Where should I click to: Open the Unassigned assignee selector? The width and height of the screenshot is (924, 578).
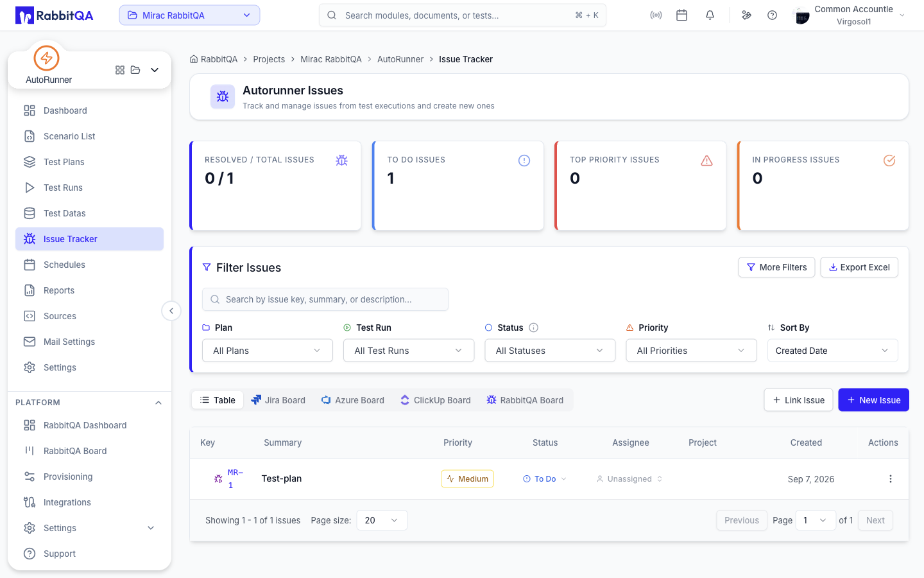(629, 479)
